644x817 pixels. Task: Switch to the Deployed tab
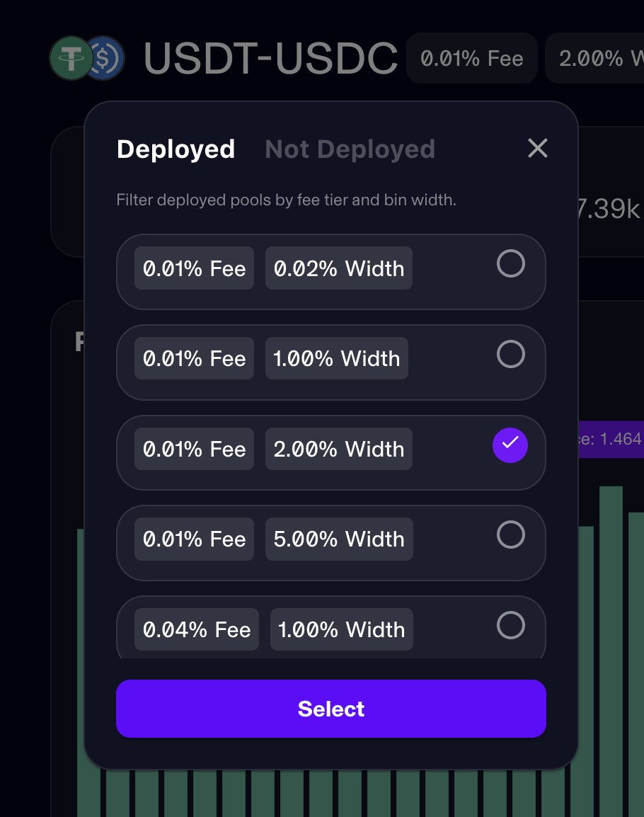176,149
